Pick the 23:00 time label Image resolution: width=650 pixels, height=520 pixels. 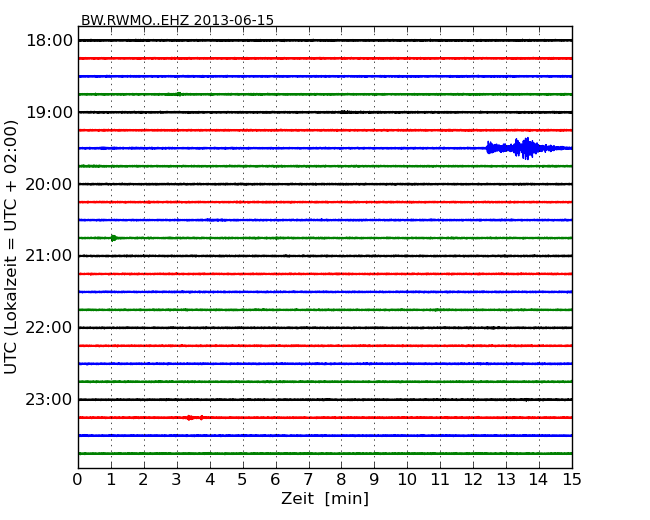49,399
